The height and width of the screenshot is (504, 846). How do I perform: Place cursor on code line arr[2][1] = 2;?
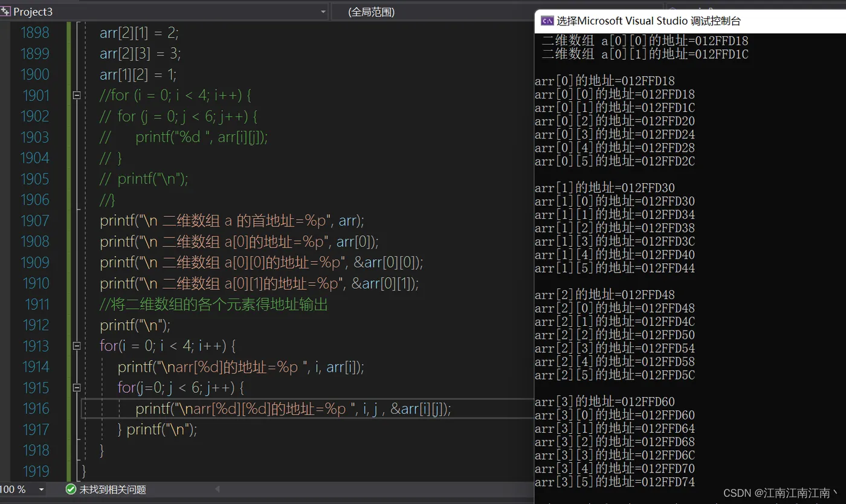(139, 33)
